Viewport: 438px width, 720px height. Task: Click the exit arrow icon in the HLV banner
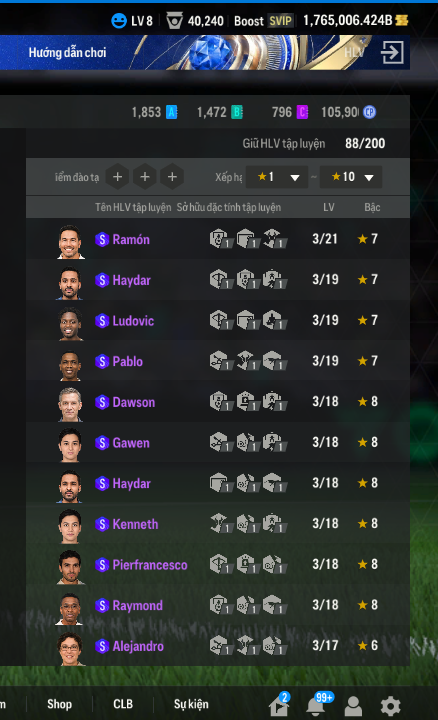tap(392, 52)
